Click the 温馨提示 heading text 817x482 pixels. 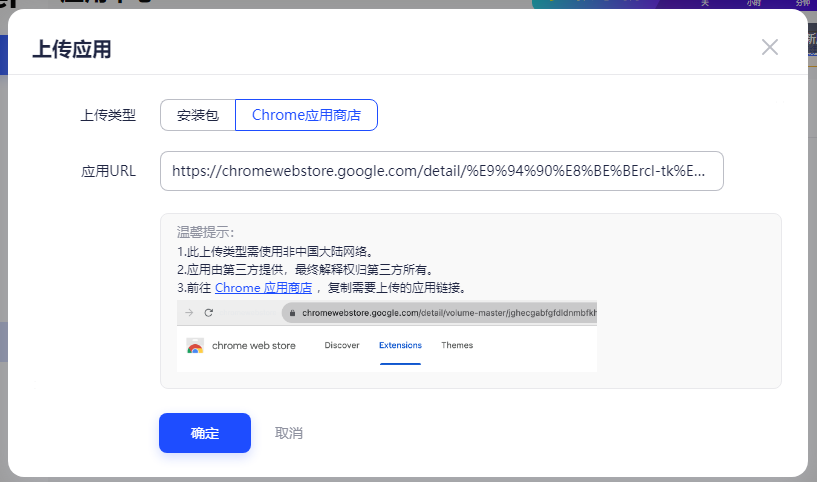[205, 233]
